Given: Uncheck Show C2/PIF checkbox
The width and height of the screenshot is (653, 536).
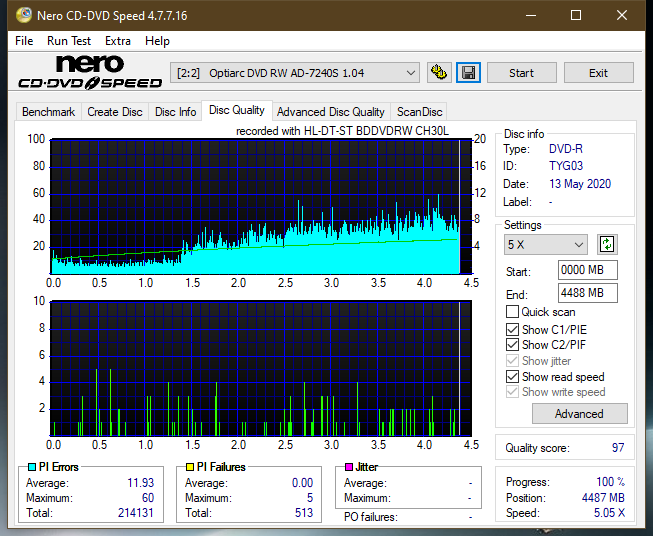Looking at the screenshot, I should [x=512, y=345].
